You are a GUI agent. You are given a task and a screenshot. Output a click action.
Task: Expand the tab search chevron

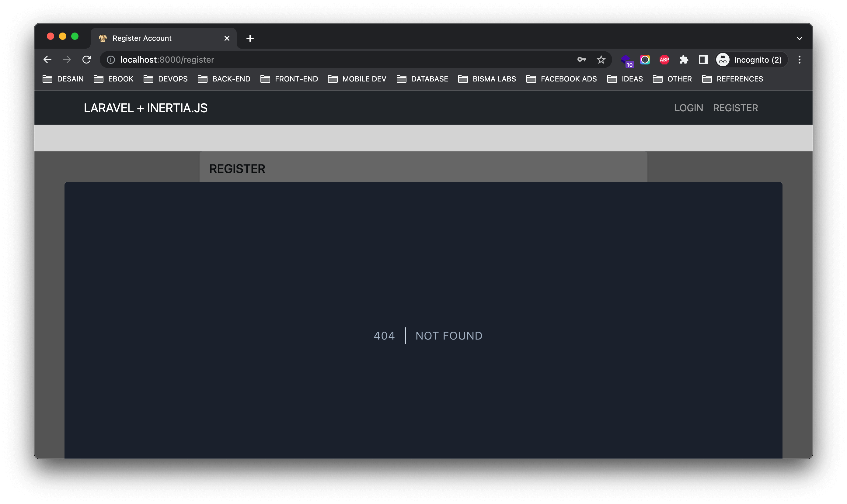pyautogui.click(x=800, y=38)
